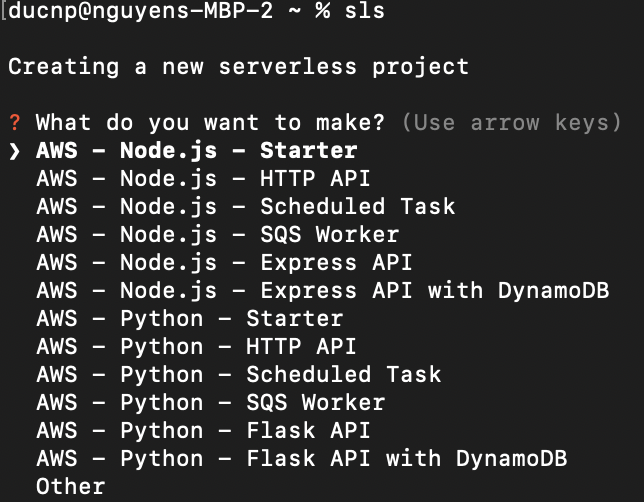Viewport: 644px width, 502px height.
Task: Select Node.js Express API with DynamoDB
Action: click(x=287, y=291)
